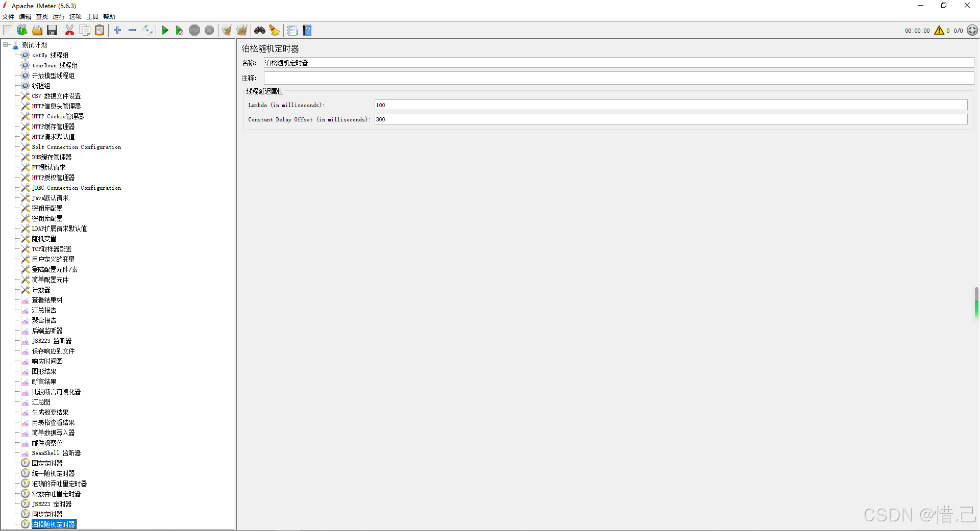
Task: Select 准确的吞吐量定时器 node
Action: tap(59, 484)
